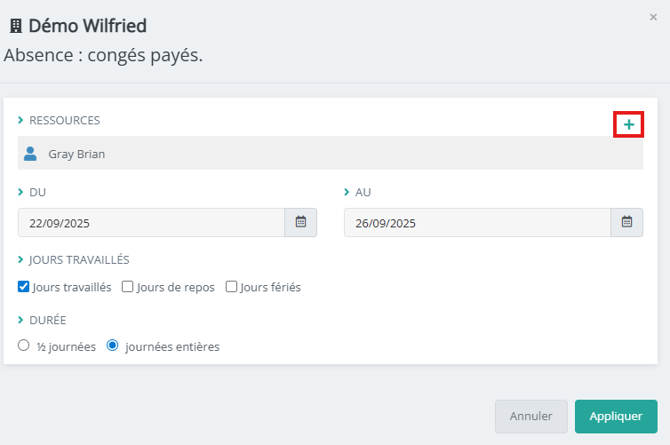Choose the journées entières radio option
The width and height of the screenshot is (670, 445).
[113, 346]
